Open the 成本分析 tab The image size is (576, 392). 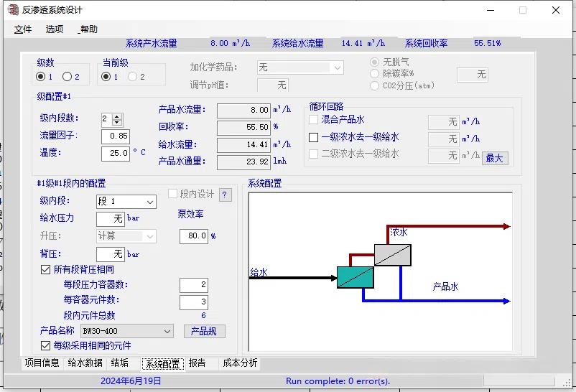pyautogui.click(x=240, y=363)
